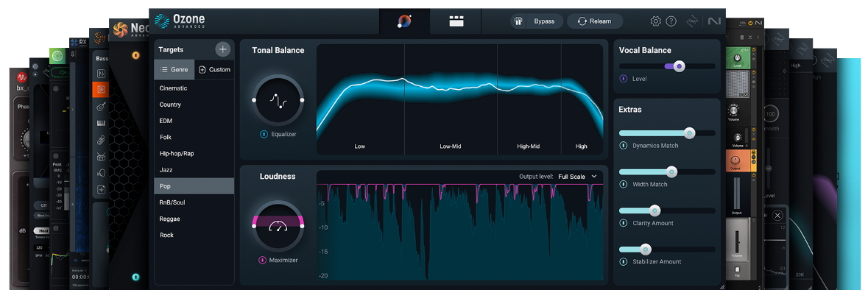Click the Loudness maximizer meter dial

(278, 226)
